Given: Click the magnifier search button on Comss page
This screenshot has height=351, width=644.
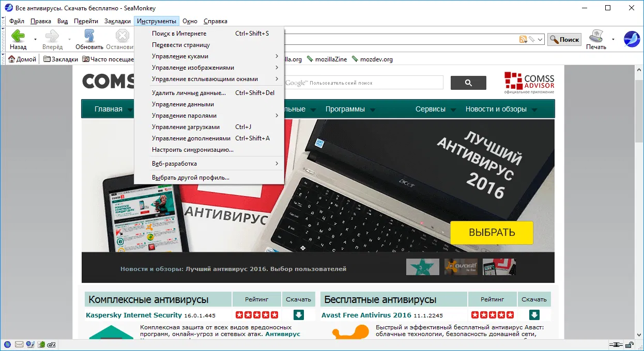Looking at the screenshot, I should point(468,83).
